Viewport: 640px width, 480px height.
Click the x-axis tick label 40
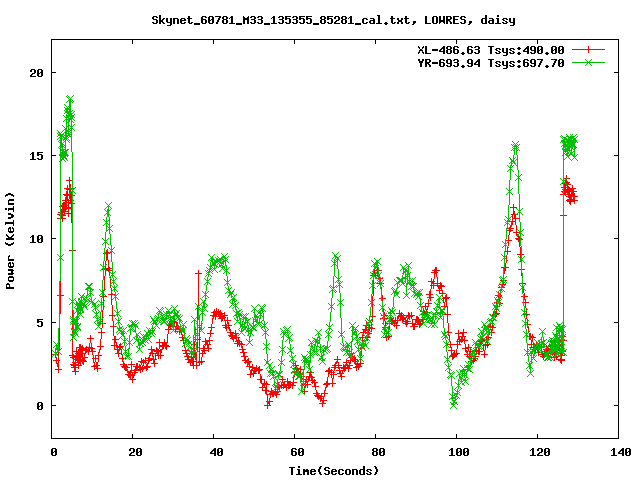point(216,452)
